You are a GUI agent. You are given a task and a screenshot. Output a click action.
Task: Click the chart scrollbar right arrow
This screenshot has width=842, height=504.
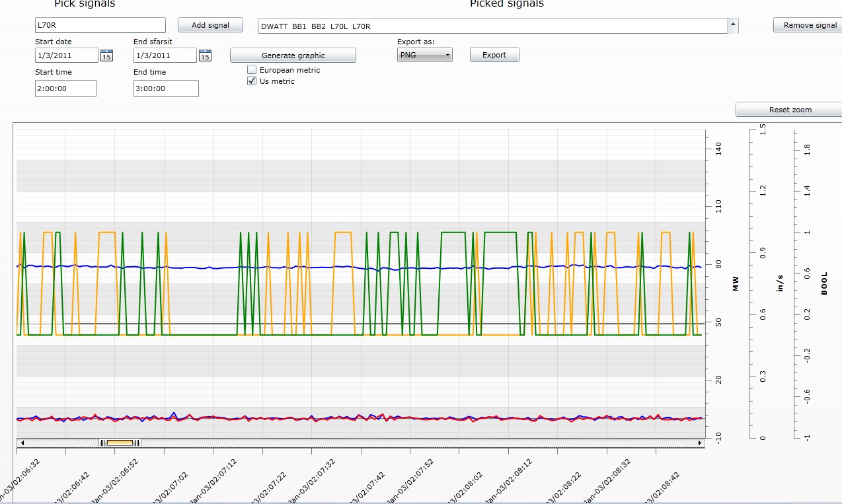[x=700, y=443]
